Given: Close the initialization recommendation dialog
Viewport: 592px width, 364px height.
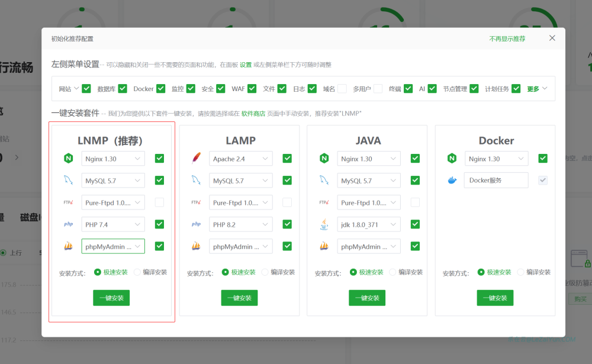Looking at the screenshot, I should pyautogui.click(x=552, y=38).
